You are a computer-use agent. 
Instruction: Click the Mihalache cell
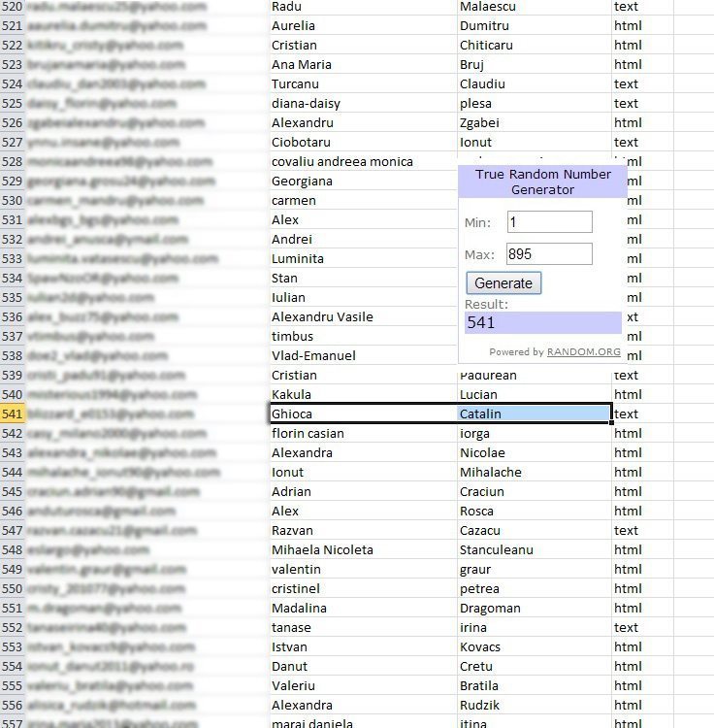[x=534, y=472]
